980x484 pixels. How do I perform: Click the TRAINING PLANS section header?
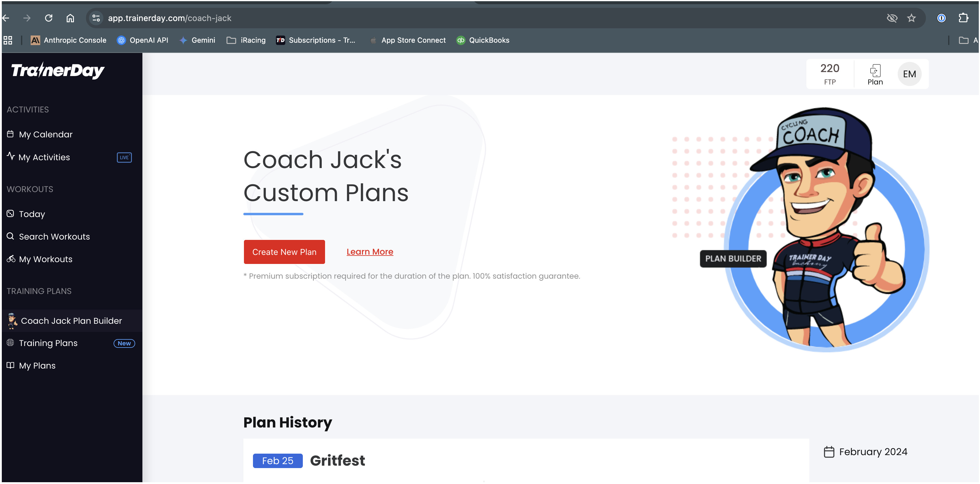click(39, 291)
